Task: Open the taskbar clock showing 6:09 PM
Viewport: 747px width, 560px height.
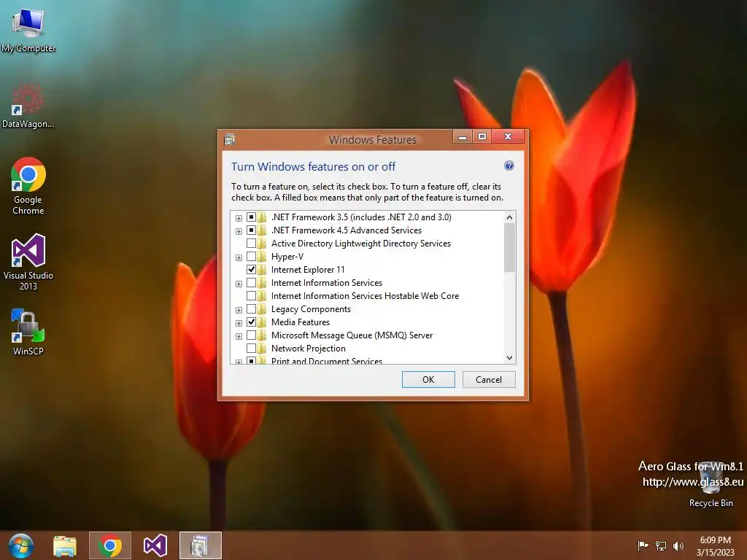Action: pos(715,545)
